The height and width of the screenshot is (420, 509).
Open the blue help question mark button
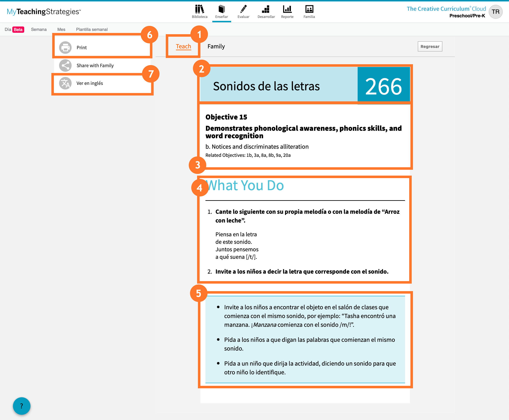click(22, 406)
